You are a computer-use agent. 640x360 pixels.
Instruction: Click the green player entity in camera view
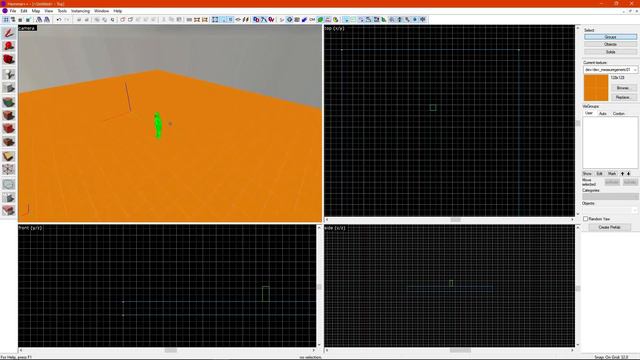(x=158, y=125)
